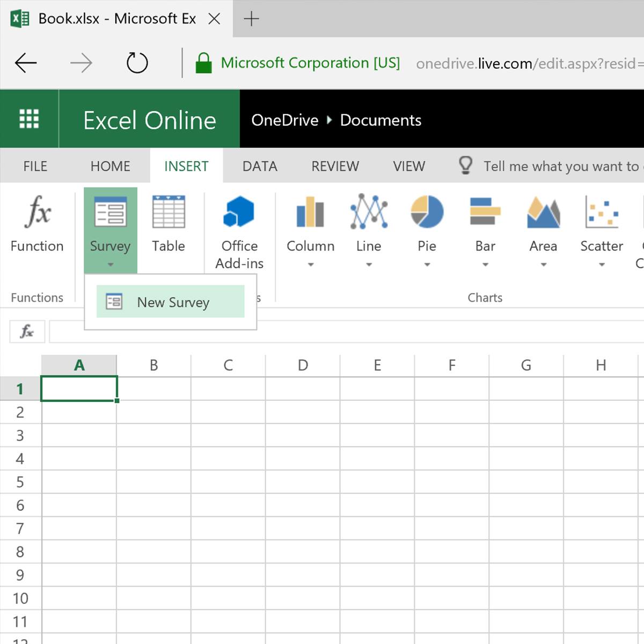
Task: Open a new browser tab with plus
Action: [251, 19]
